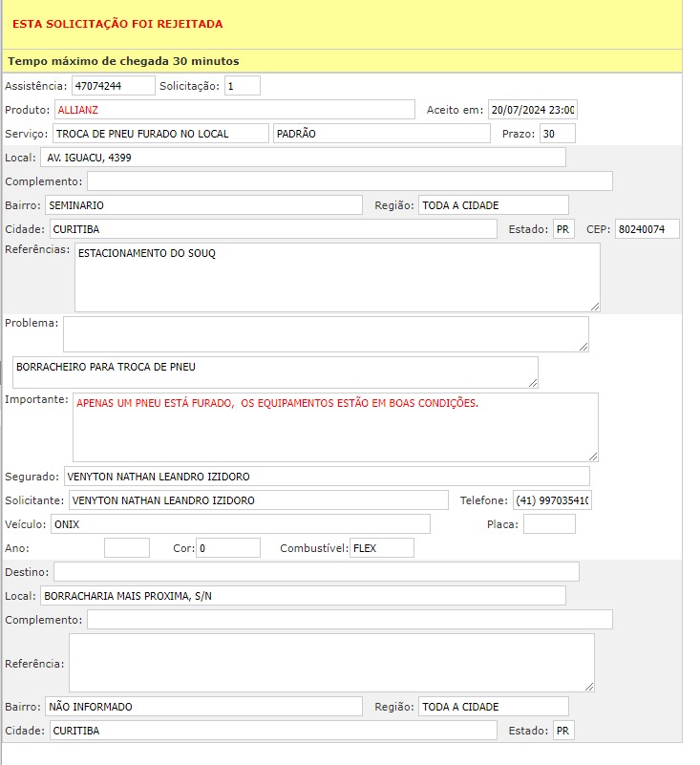The width and height of the screenshot is (700, 765).
Task: Click the Região field beside SEMINARIO
Action: [493, 205]
